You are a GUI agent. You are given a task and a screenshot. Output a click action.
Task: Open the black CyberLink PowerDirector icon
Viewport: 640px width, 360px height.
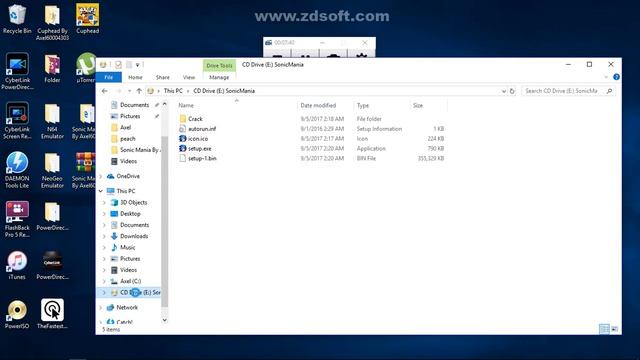tap(52, 265)
